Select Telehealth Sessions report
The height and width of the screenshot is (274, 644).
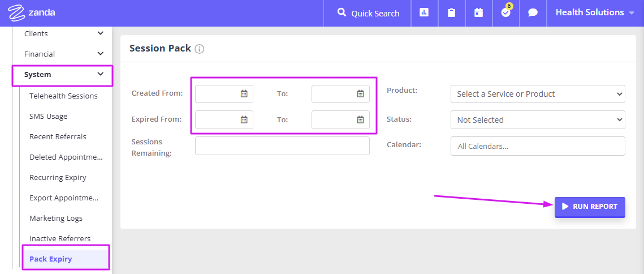[64, 96]
